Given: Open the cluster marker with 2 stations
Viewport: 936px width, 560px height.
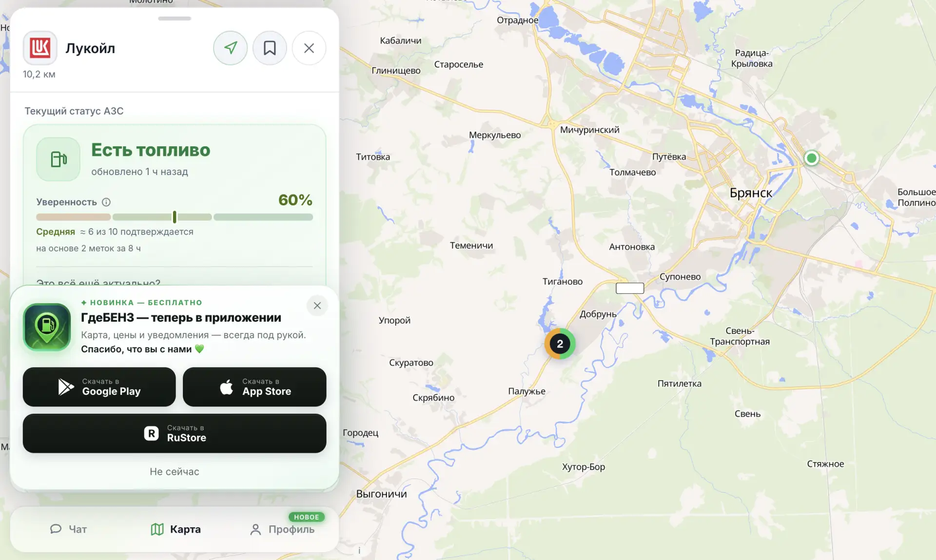Looking at the screenshot, I should [x=560, y=344].
